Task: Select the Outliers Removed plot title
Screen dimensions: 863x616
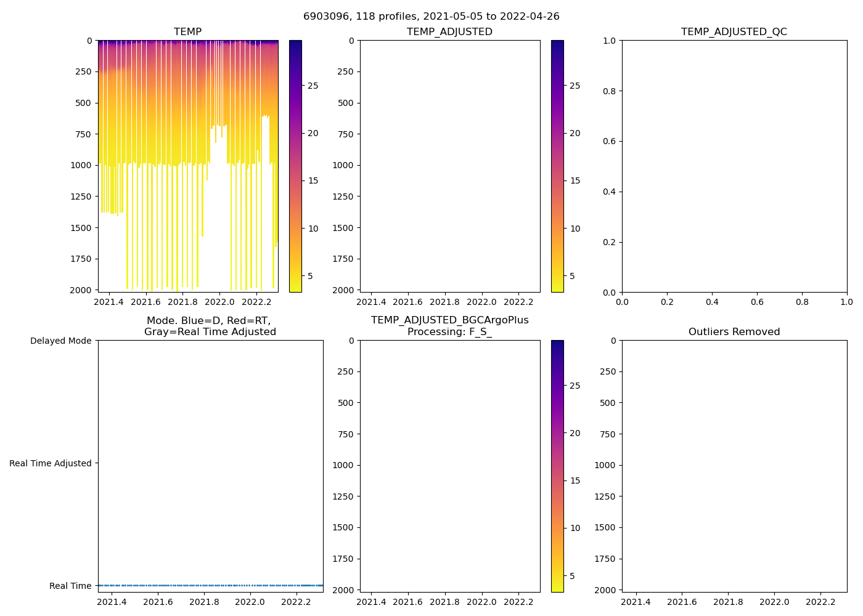Action: (x=734, y=332)
